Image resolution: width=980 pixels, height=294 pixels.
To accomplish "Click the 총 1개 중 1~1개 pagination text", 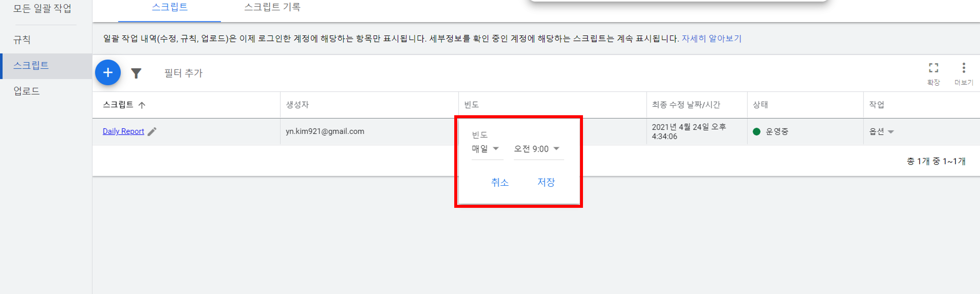I will (x=936, y=162).
